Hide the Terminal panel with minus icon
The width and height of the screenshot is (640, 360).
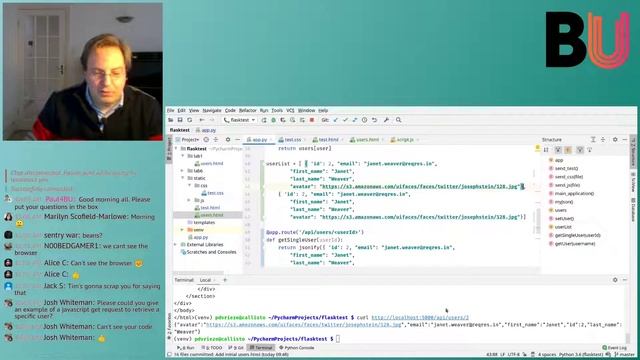tap(625, 280)
